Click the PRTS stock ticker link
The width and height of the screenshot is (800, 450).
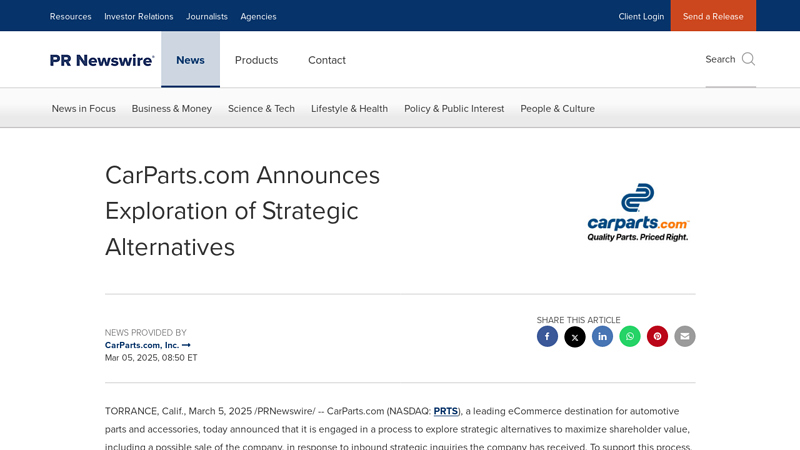pyautogui.click(x=445, y=411)
